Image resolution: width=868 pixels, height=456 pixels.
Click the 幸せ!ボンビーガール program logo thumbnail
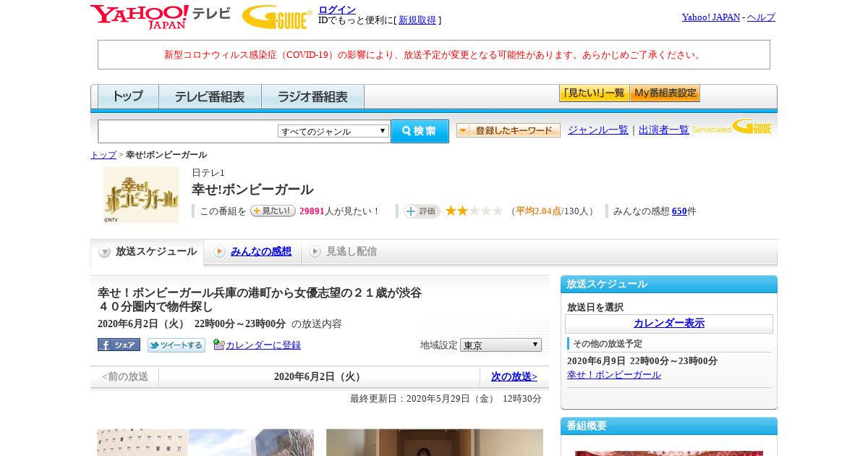141,195
